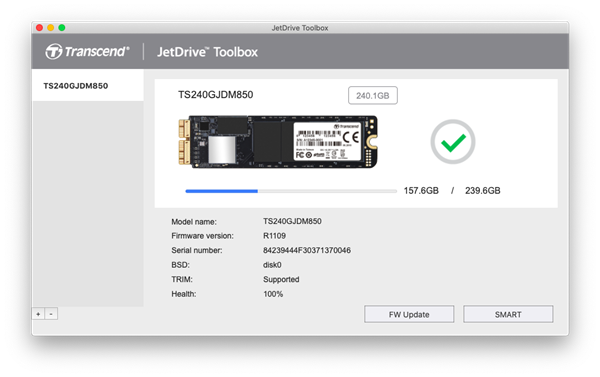This screenshot has height=377, width=600.
Task: Click the serial number 84239444F30371370046
Action: point(307,250)
